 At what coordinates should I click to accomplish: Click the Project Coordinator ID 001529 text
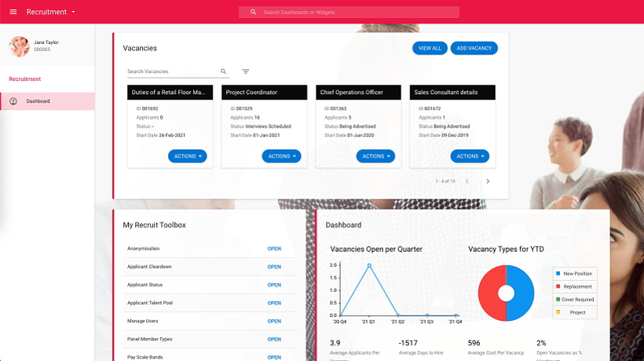point(241,109)
